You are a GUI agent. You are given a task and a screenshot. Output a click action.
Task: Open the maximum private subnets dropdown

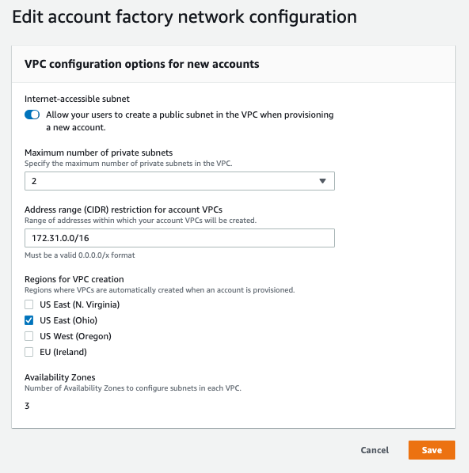coord(179,181)
